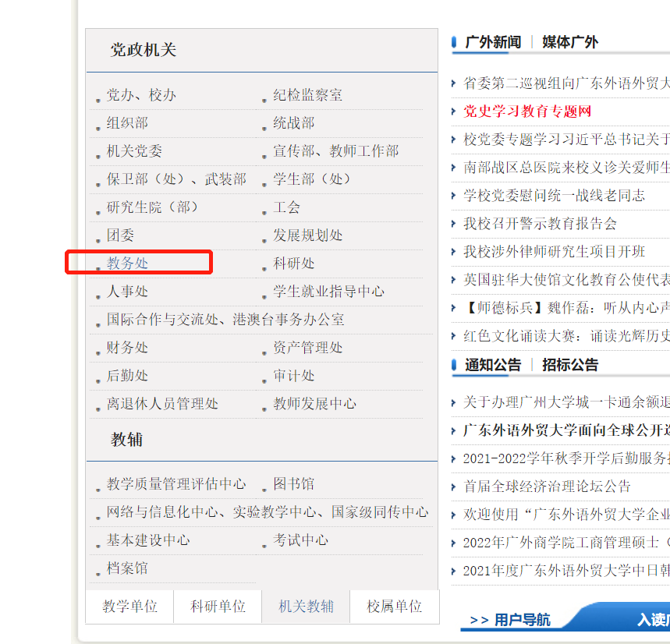The height and width of the screenshot is (644, 670).
Task: Open bold 广东外语外贸大学面向全球公开 notice
Action: (566, 430)
